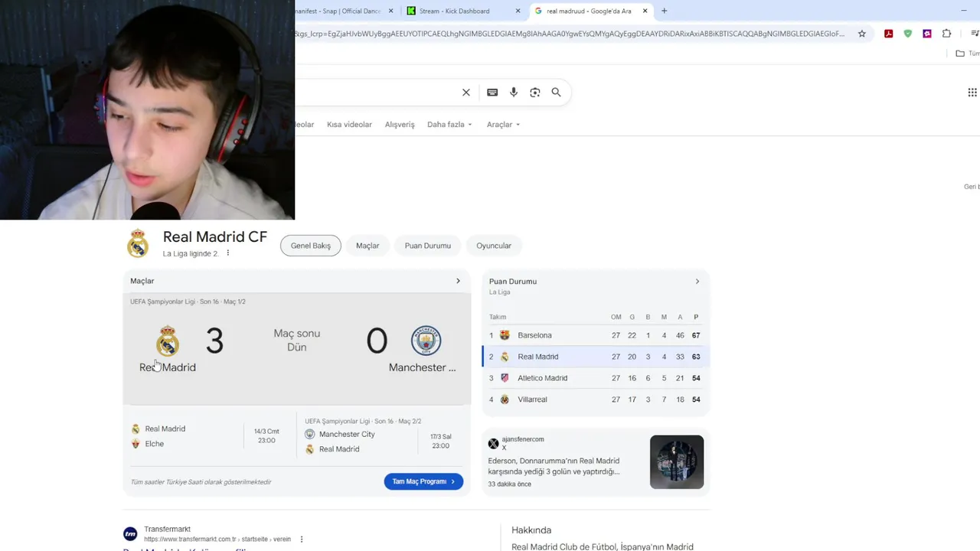Open the green shield extension icon
This screenshot has height=551, width=980.
tap(908, 34)
